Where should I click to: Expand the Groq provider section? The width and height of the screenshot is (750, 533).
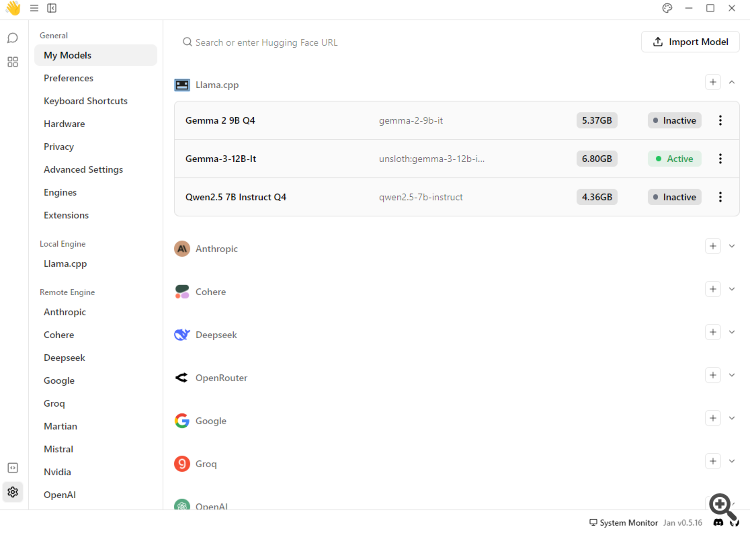click(732, 461)
